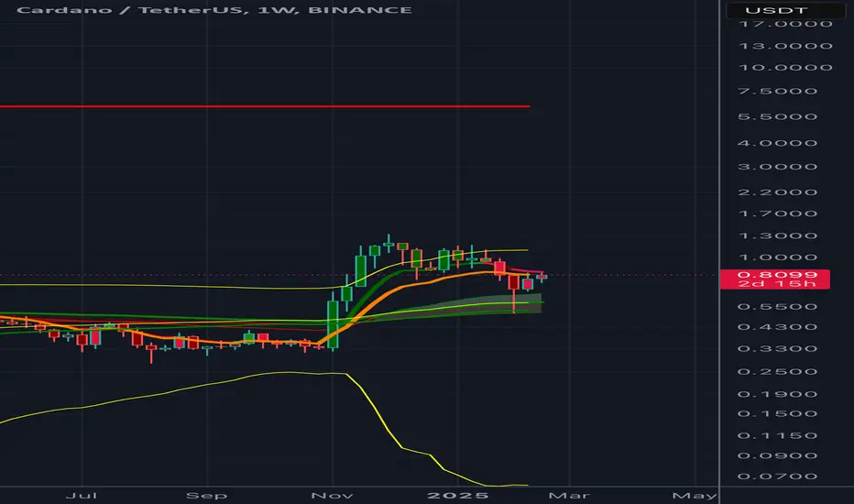Click the 1.3000 price axis label

(x=777, y=236)
